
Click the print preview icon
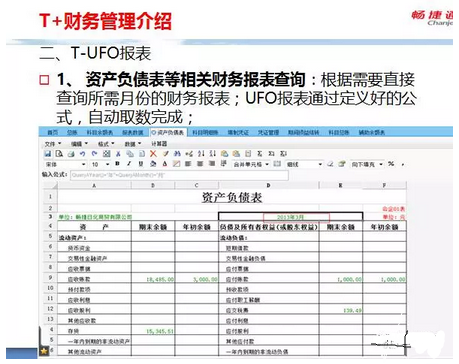pos(59,154)
